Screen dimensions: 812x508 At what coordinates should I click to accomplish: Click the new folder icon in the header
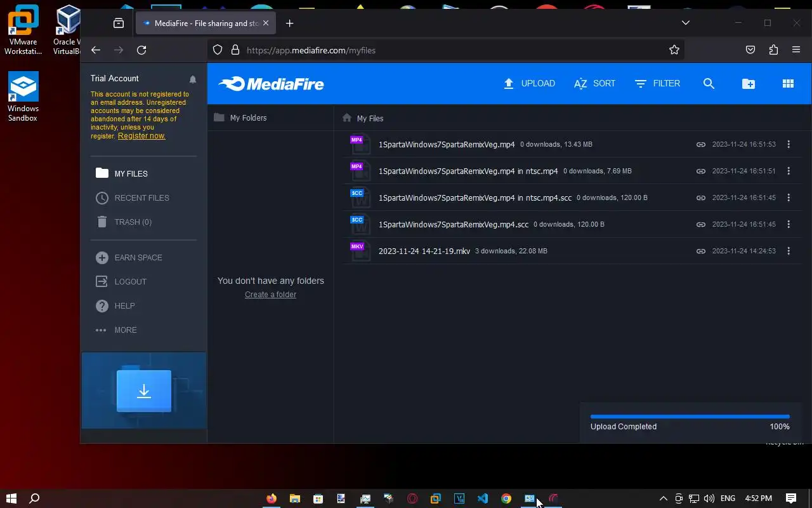pos(749,84)
